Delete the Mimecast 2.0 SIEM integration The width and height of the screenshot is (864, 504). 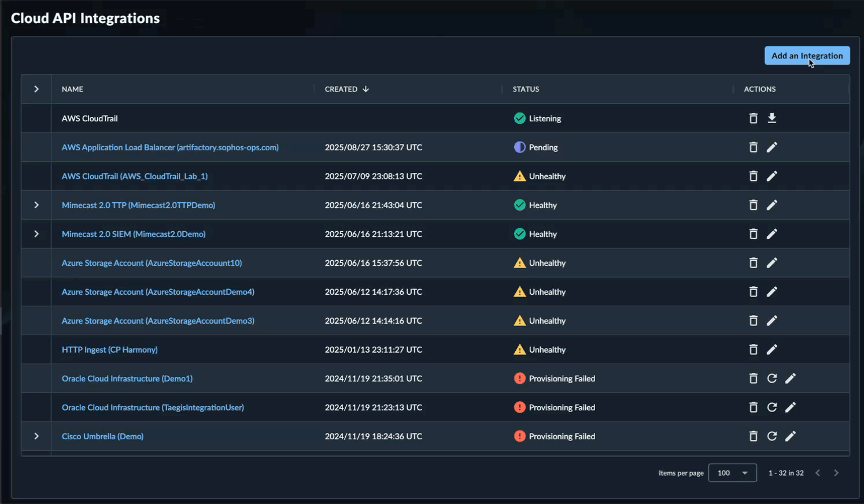753,234
